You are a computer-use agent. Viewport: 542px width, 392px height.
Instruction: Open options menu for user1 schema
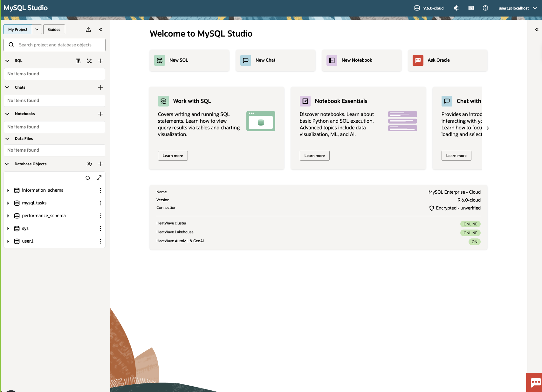(x=100, y=241)
